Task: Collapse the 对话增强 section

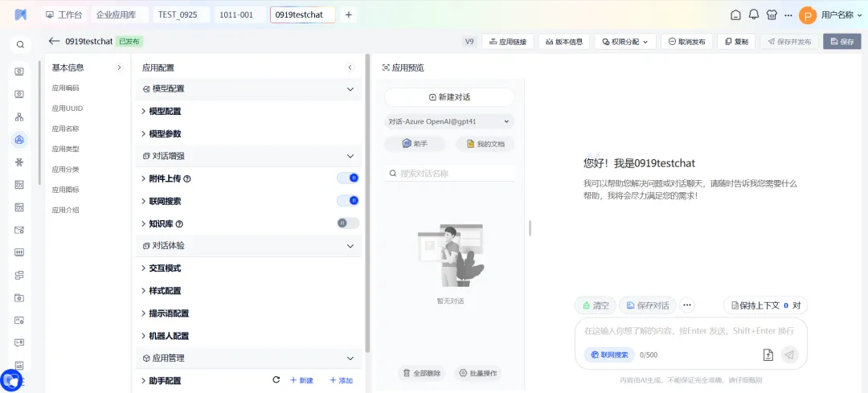Action: [350, 156]
